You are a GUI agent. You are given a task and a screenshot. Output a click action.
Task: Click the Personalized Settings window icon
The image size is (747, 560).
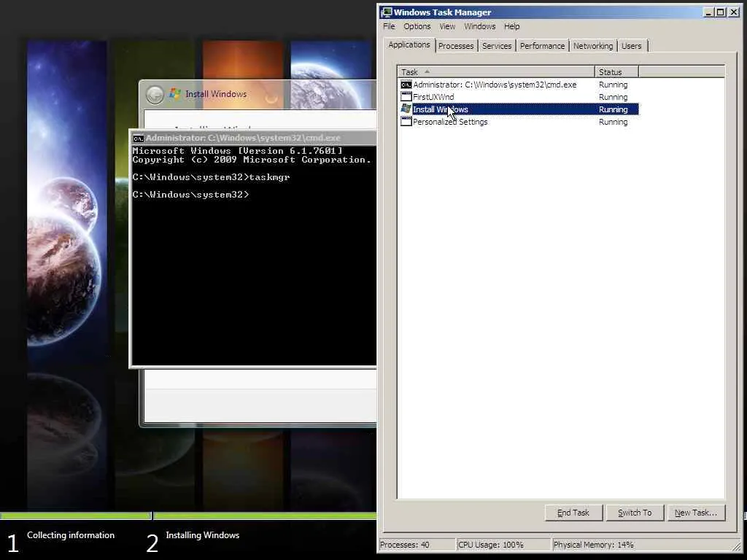point(406,122)
